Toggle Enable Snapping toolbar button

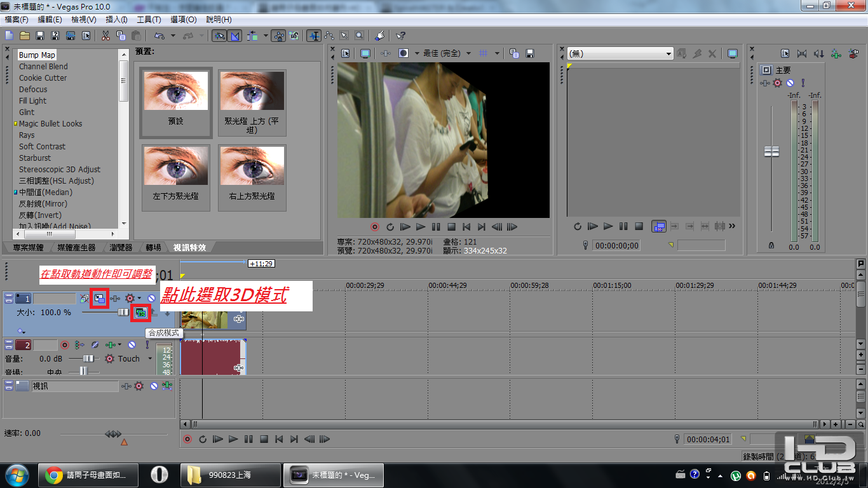[x=219, y=36]
